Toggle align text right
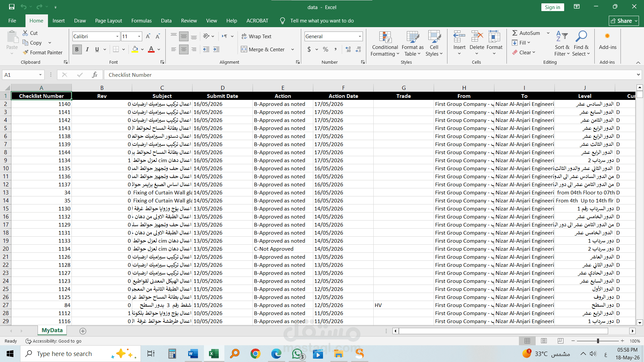 194,49
